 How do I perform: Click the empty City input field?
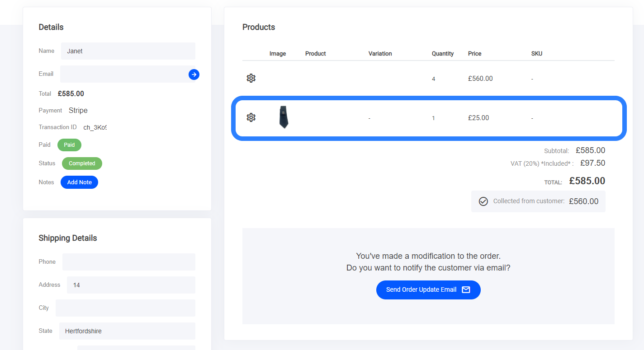click(x=125, y=308)
